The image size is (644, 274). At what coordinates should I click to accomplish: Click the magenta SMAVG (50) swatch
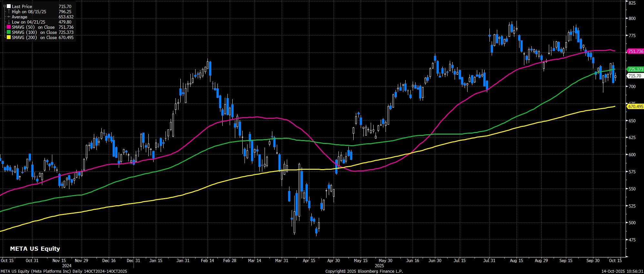[9, 27]
